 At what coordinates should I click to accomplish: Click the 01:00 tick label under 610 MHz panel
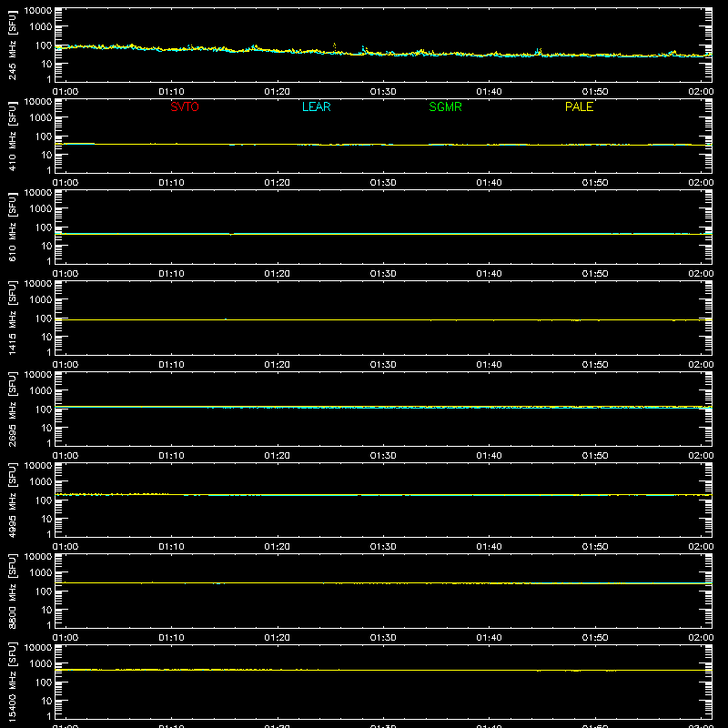point(66,274)
